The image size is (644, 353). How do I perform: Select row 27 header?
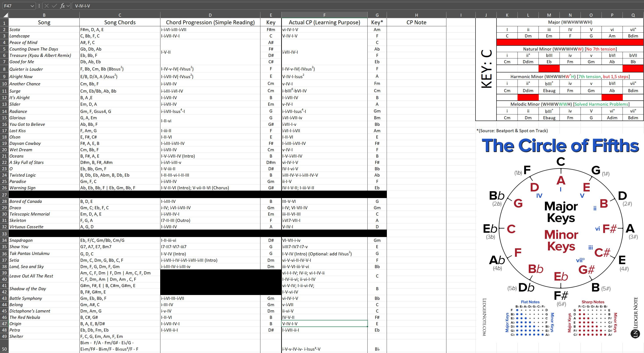point(4,195)
